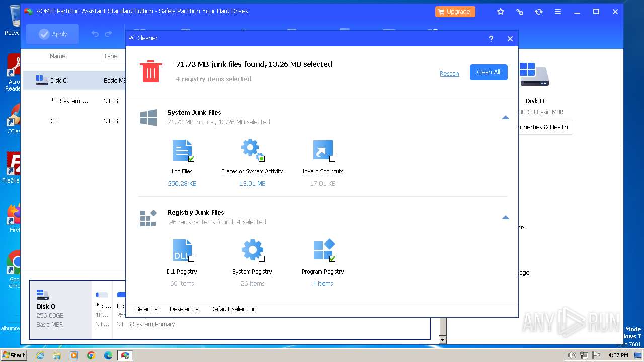The height and width of the screenshot is (362, 644).
Task: Collapse the System Junk Files section
Action: 506,118
